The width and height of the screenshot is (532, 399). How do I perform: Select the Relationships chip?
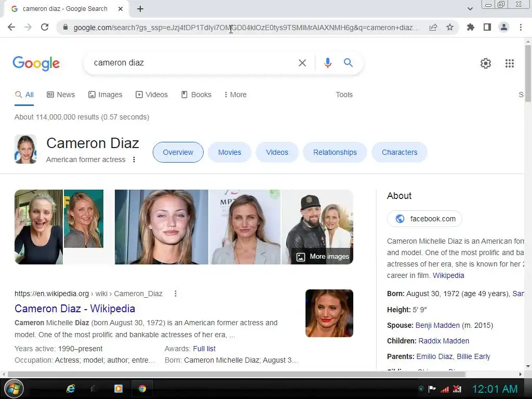[x=335, y=152]
